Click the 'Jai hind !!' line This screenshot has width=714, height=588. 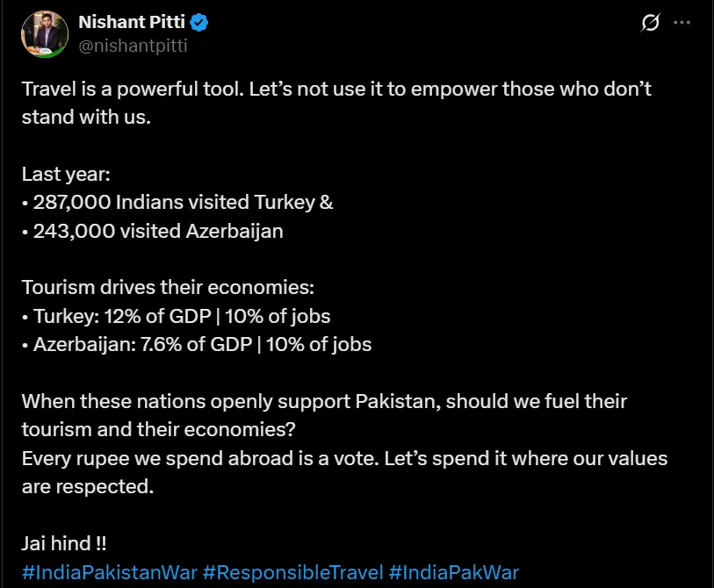64,543
